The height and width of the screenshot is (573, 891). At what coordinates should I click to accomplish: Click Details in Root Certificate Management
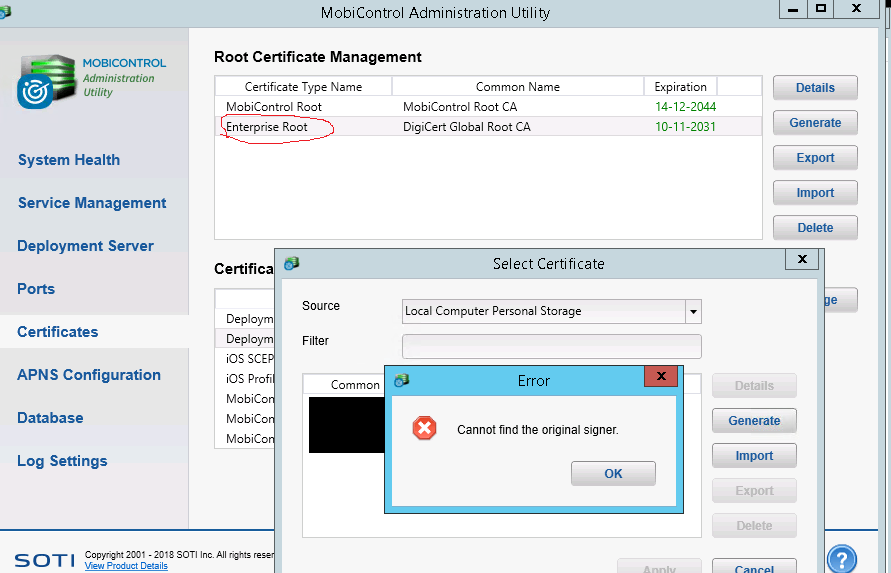[815, 88]
